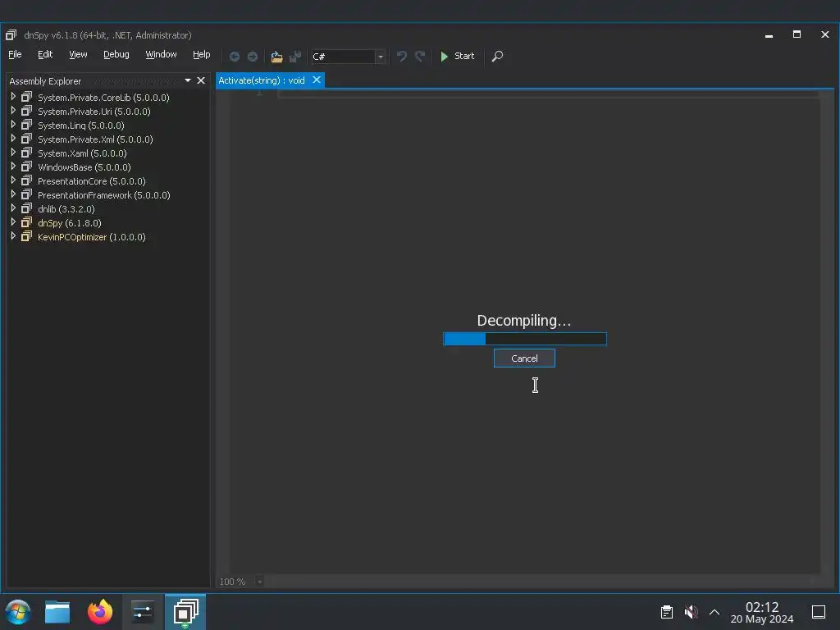Viewport: 840px width, 630px height.
Task: Expand dnSpy (6.1.8.0) tree node
Action: click(13, 222)
